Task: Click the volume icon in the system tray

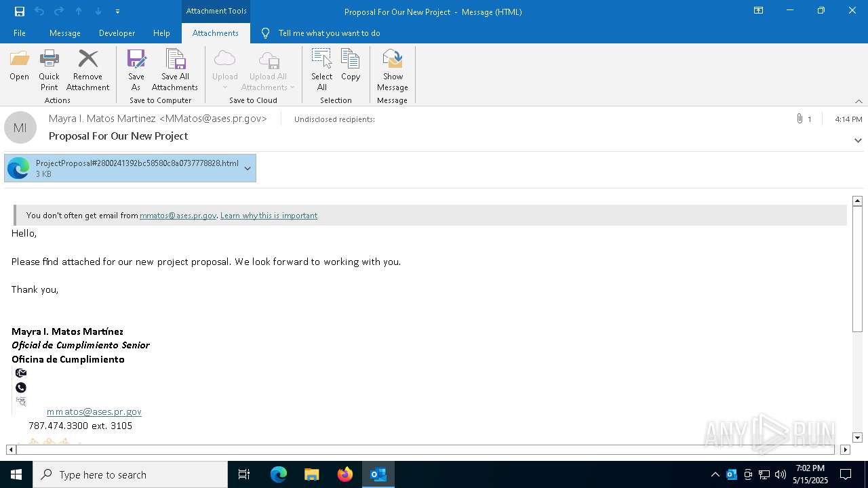Action: point(780,474)
